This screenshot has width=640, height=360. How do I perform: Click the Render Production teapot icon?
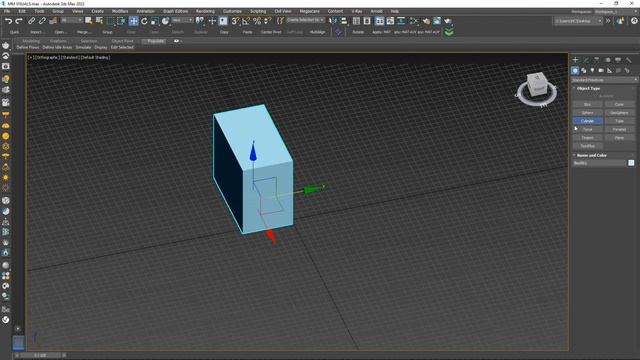pos(448,21)
